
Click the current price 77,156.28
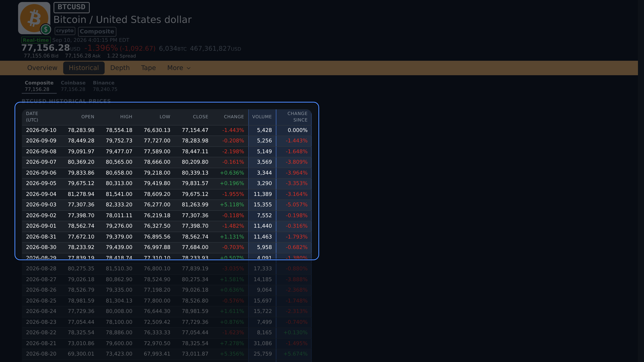pos(45,48)
